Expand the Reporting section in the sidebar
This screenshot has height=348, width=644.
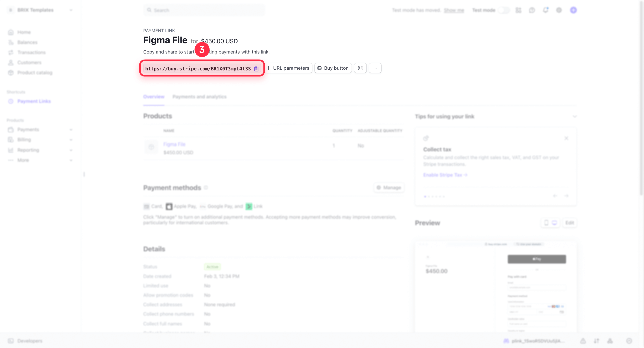click(71, 150)
